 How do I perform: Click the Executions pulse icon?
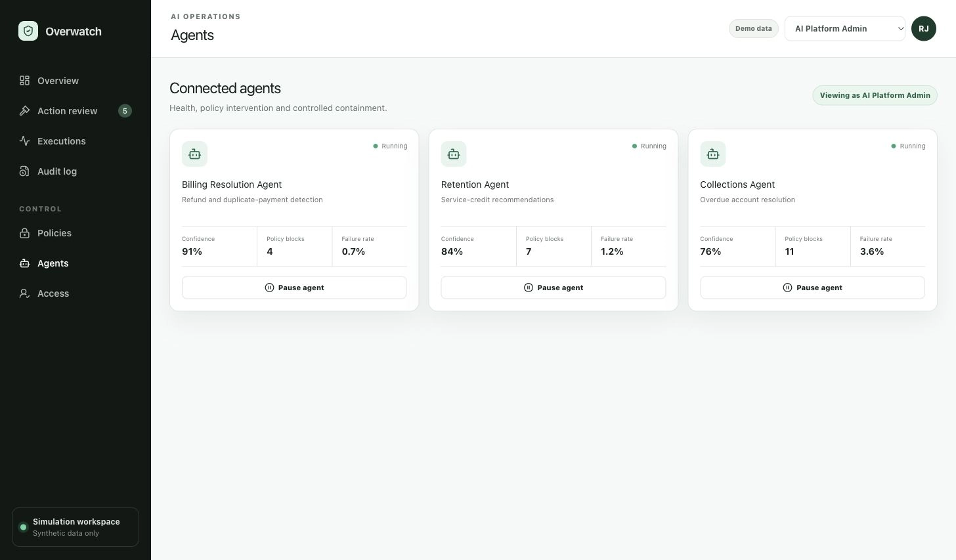25,141
